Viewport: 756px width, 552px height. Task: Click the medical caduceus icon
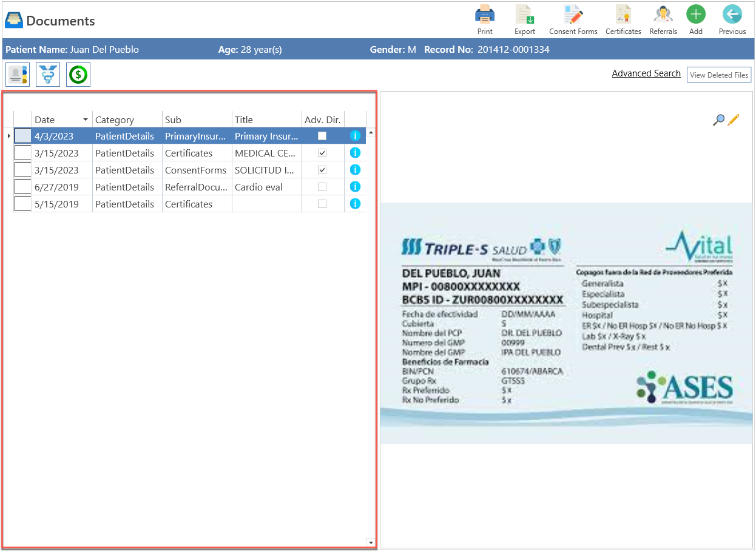point(48,75)
